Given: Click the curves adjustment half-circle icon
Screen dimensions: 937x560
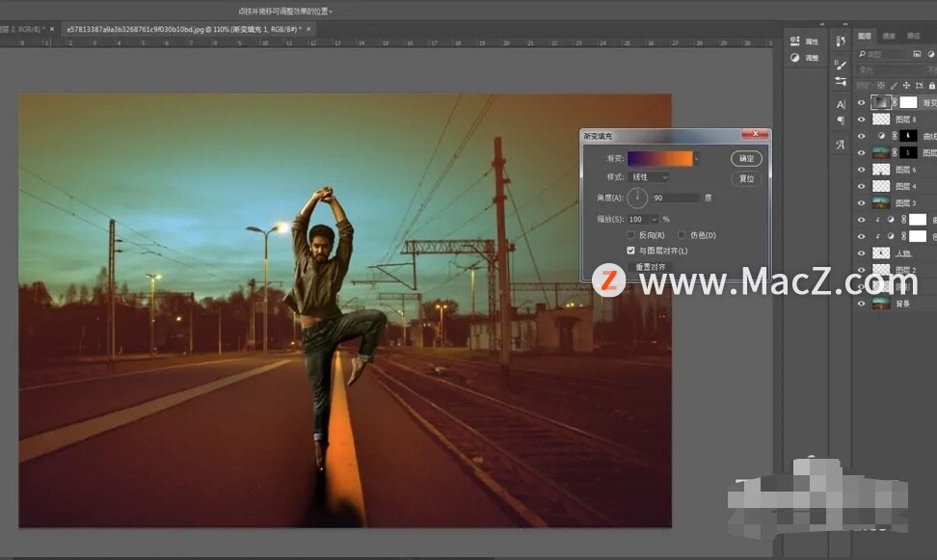Looking at the screenshot, I should tap(881, 136).
